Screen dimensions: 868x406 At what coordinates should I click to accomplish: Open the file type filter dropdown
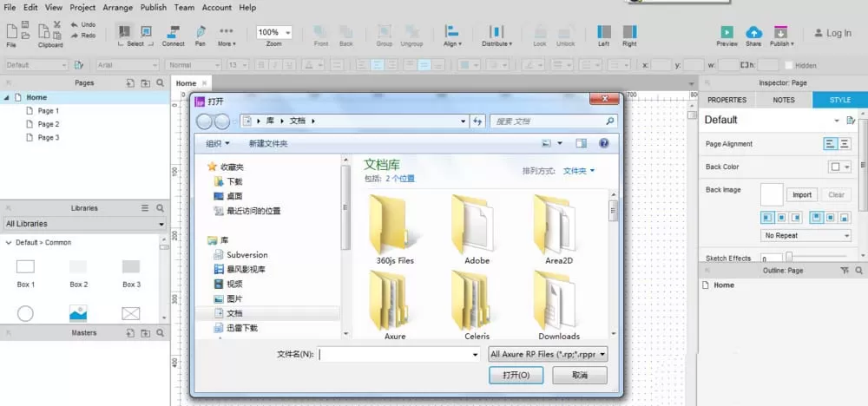coord(548,354)
